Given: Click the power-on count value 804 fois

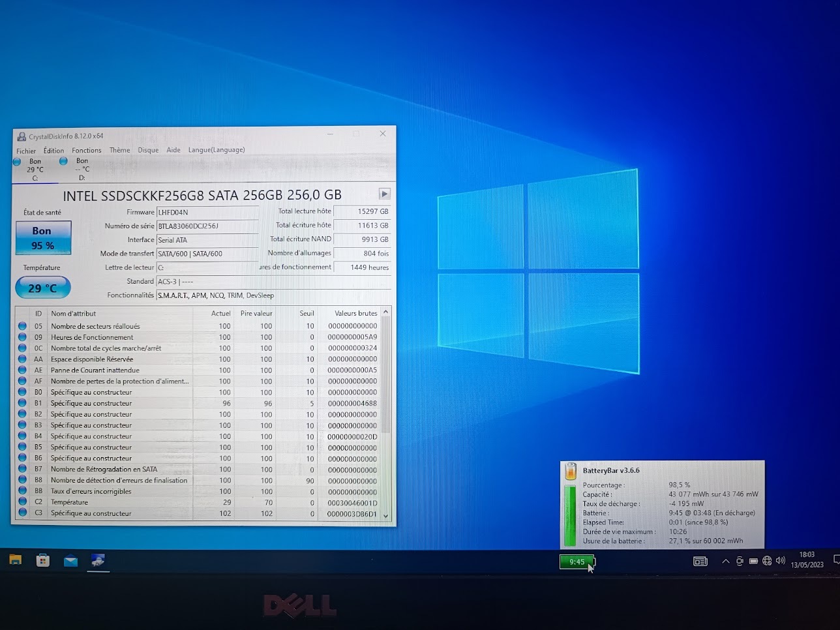Looking at the screenshot, I should pos(362,253).
